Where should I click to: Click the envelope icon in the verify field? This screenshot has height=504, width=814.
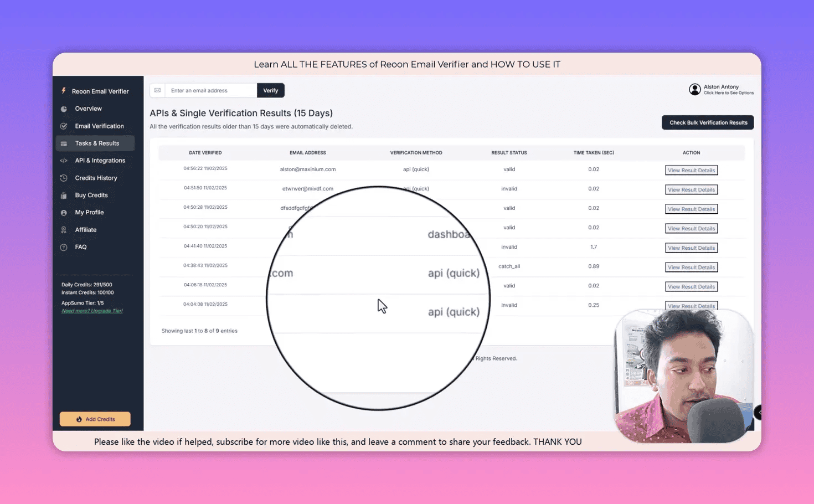pos(157,90)
